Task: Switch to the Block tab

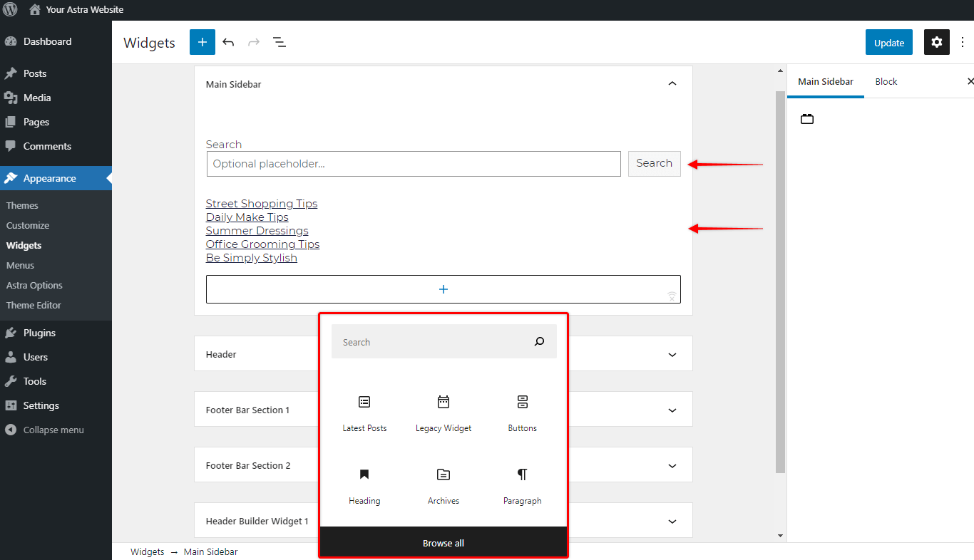Action: tap(886, 81)
